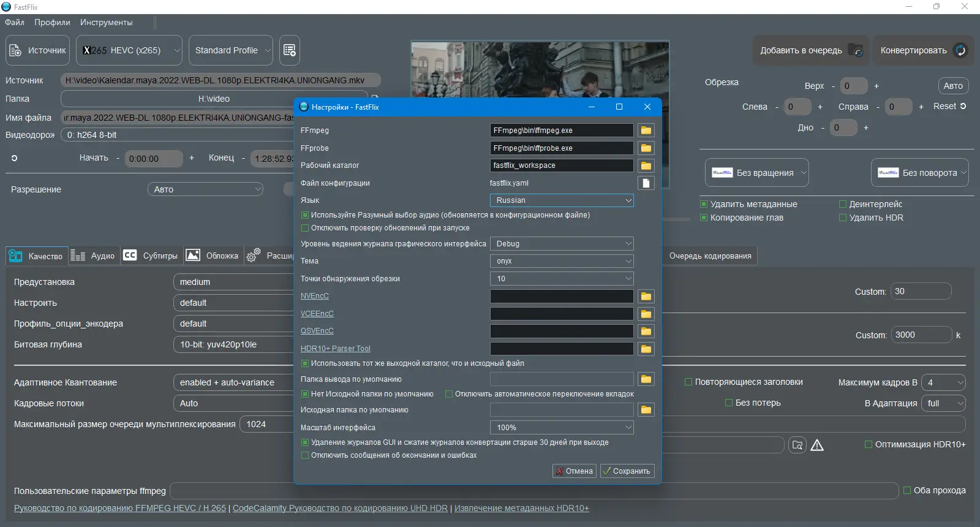This screenshot has width=980, height=527.
Task: Click the FFprobe folder browse icon
Action: point(646,148)
